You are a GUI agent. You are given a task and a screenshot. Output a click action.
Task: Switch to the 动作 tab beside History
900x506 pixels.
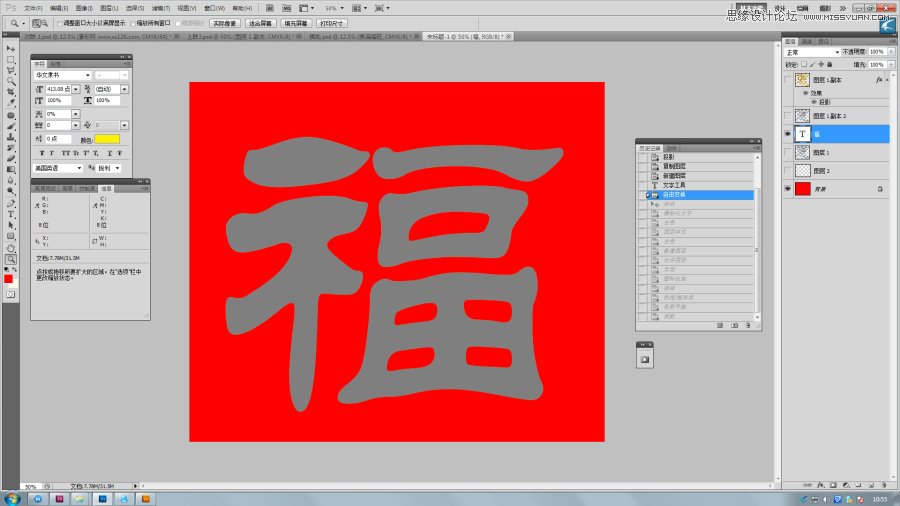pyautogui.click(x=671, y=147)
